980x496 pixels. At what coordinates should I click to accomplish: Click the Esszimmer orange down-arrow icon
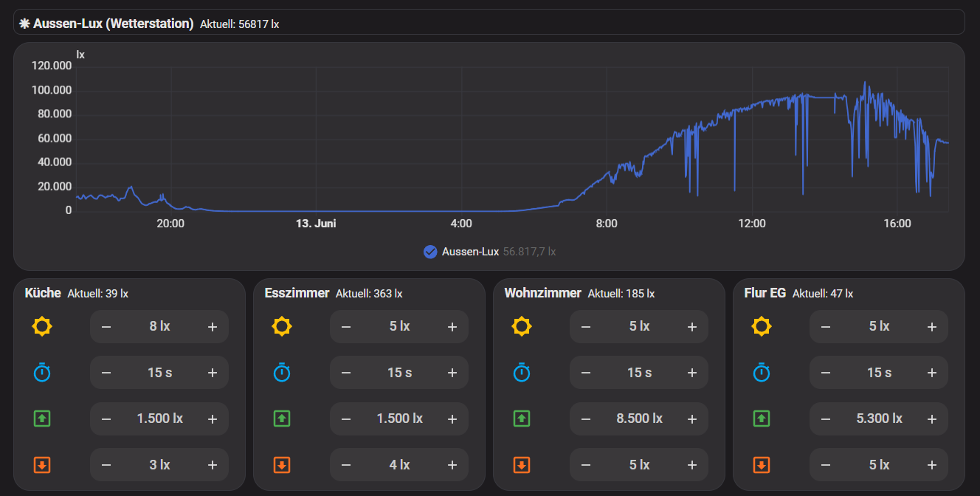click(282, 465)
